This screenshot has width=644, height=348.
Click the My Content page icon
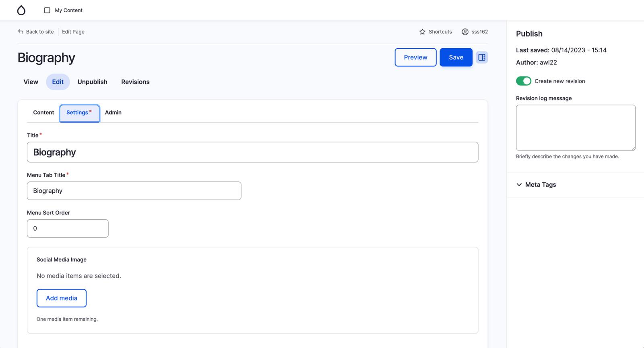pyautogui.click(x=47, y=10)
